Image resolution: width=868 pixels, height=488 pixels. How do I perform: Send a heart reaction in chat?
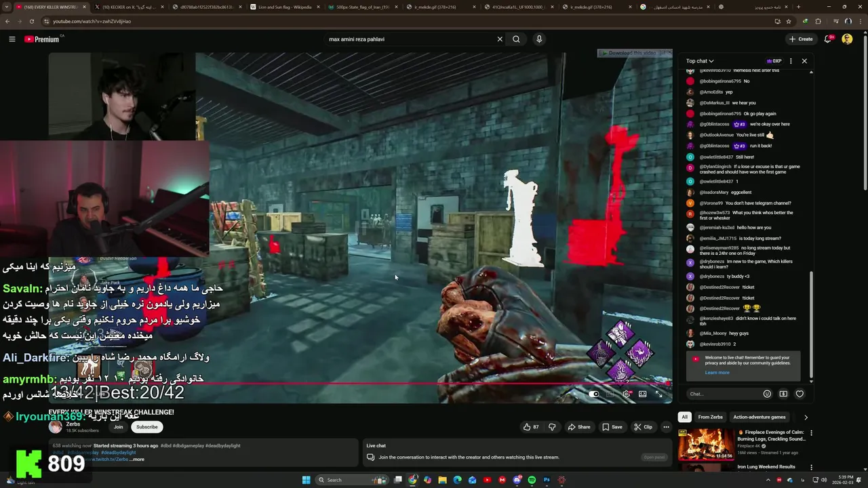(x=800, y=394)
